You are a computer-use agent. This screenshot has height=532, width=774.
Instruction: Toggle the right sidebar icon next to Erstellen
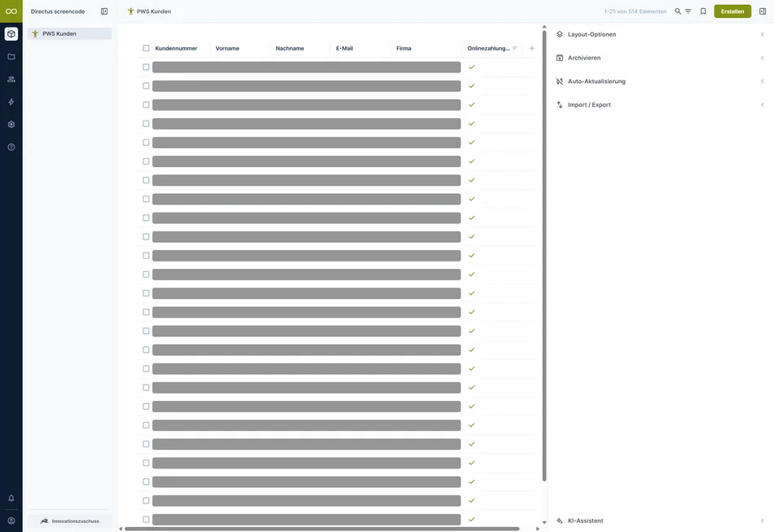click(763, 11)
